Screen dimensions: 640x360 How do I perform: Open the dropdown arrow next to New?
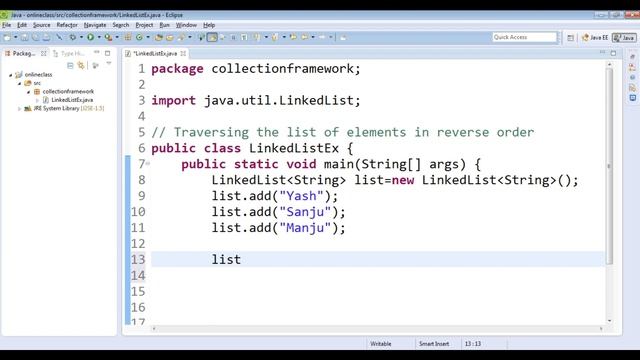coord(16,38)
